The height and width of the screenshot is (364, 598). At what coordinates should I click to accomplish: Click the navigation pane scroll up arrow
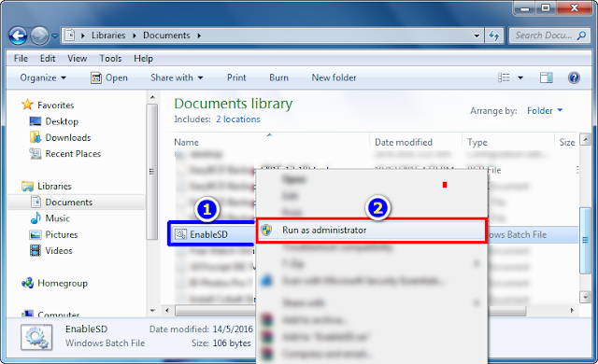coord(152,97)
